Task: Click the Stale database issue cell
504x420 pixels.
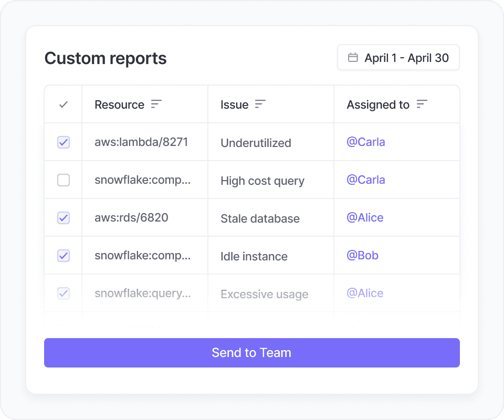Action: coord(260,218)
